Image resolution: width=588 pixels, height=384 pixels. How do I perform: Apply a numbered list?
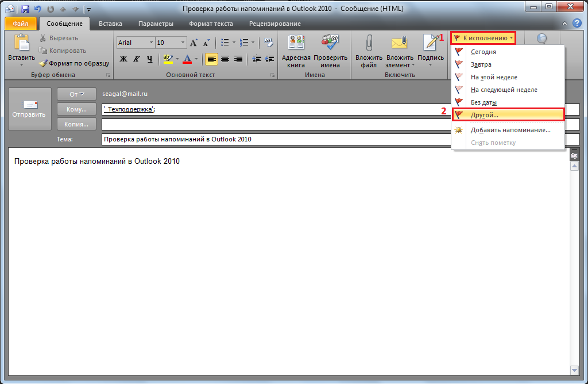(x=244, y=43)
